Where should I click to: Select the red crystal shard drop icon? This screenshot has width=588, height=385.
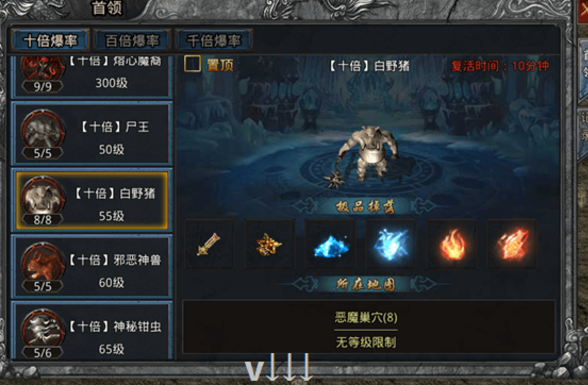point(511,244)
